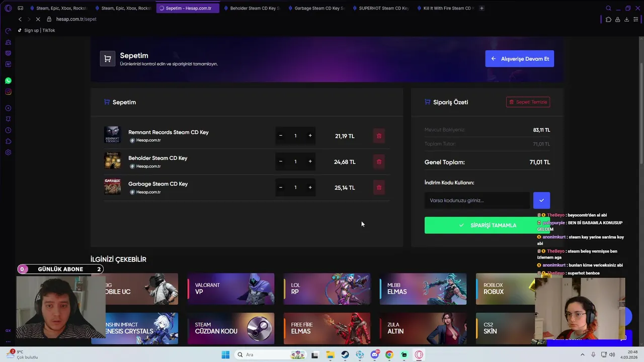644x362 pixels.
Task: Delete Beholder Steam CD Key from cart
Action: click(379, 161)
